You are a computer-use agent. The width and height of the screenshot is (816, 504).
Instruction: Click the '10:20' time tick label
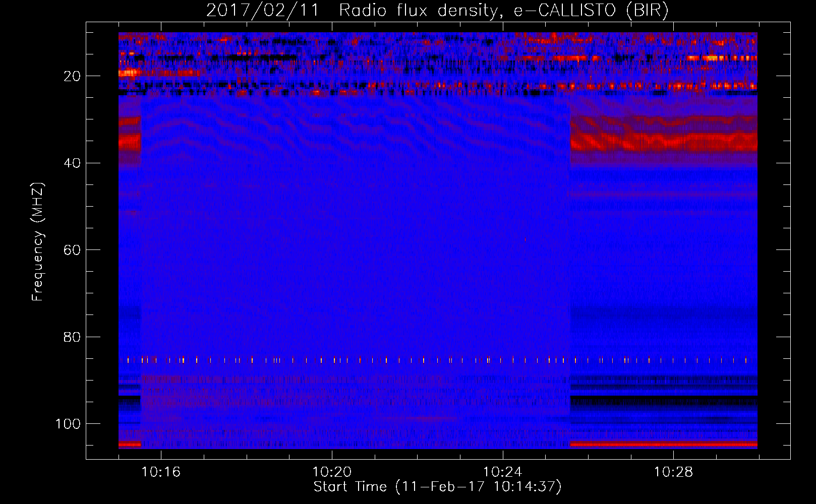pyautogui.click(x=332, y=472)
